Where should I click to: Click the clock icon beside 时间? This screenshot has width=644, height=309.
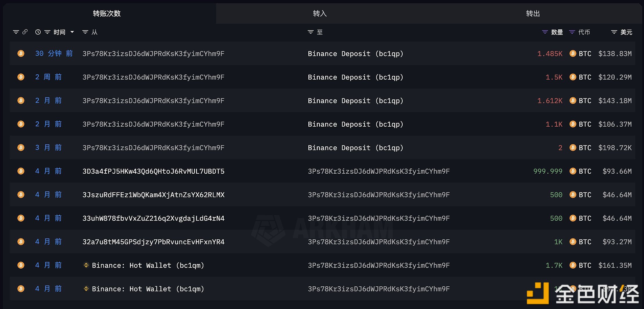38,32
